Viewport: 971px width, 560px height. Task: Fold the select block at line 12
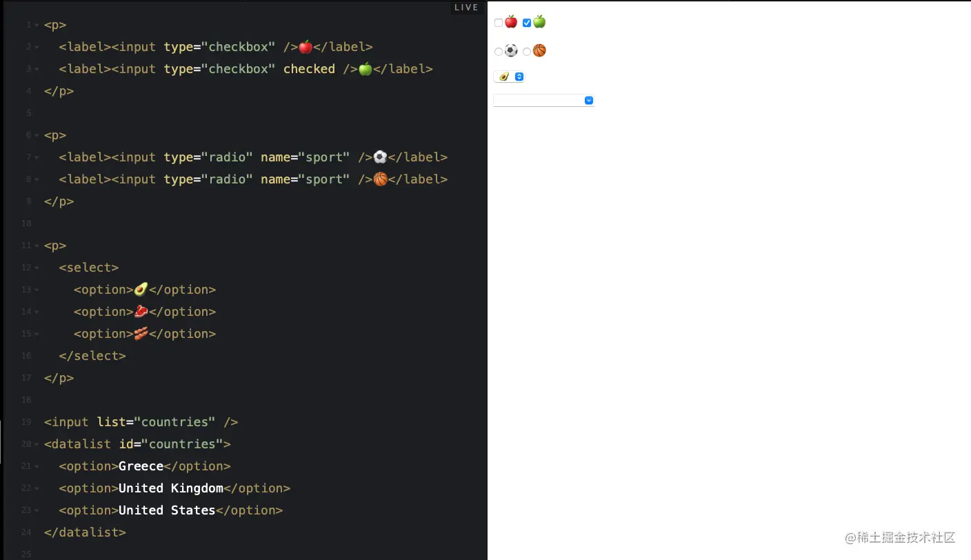tap(37, 268)
